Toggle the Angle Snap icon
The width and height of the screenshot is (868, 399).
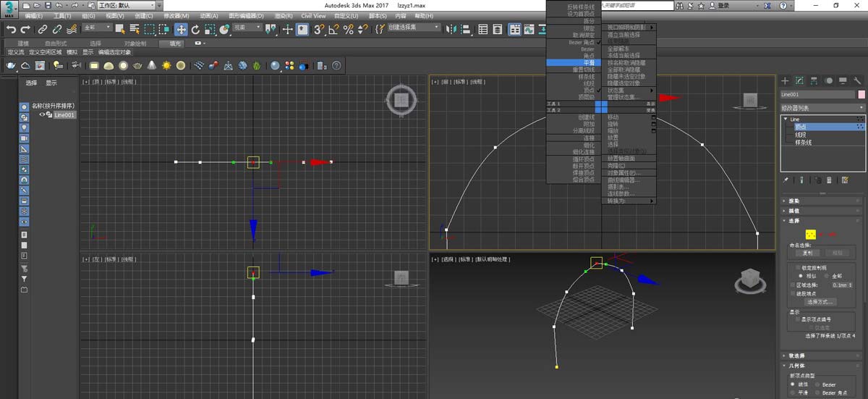pyautogui.click(x=333, y=30)
